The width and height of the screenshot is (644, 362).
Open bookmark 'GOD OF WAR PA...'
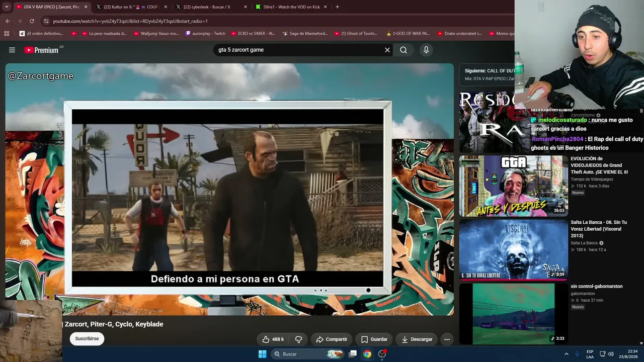coord(408,34)
